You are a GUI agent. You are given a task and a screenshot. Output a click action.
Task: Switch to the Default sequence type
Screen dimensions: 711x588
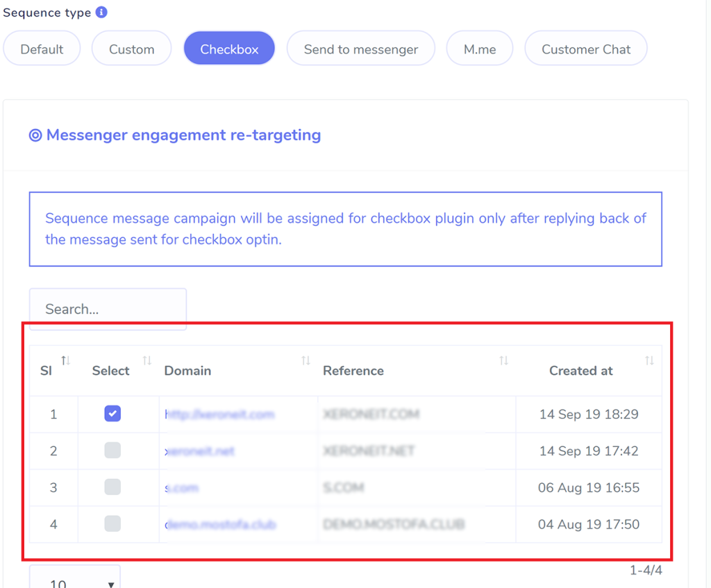tap(42, 49)
